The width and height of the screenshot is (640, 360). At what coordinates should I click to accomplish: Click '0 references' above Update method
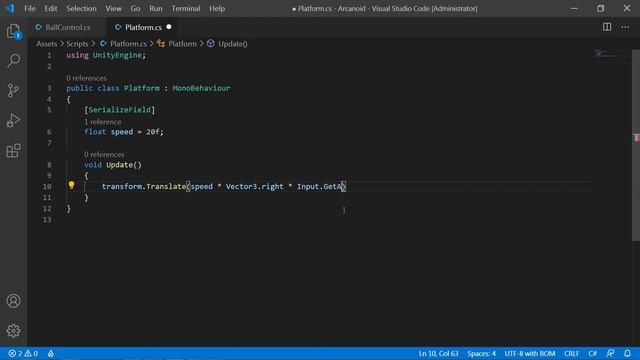pos(104,154)
